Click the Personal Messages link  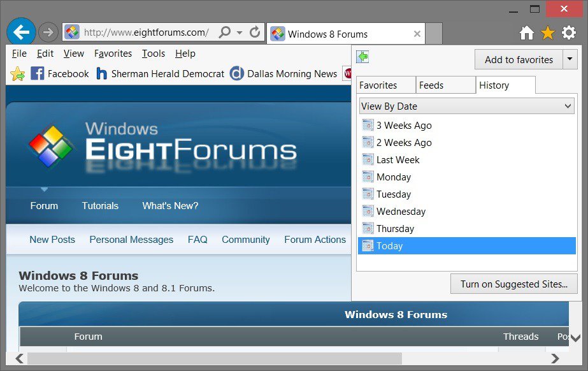131,239
